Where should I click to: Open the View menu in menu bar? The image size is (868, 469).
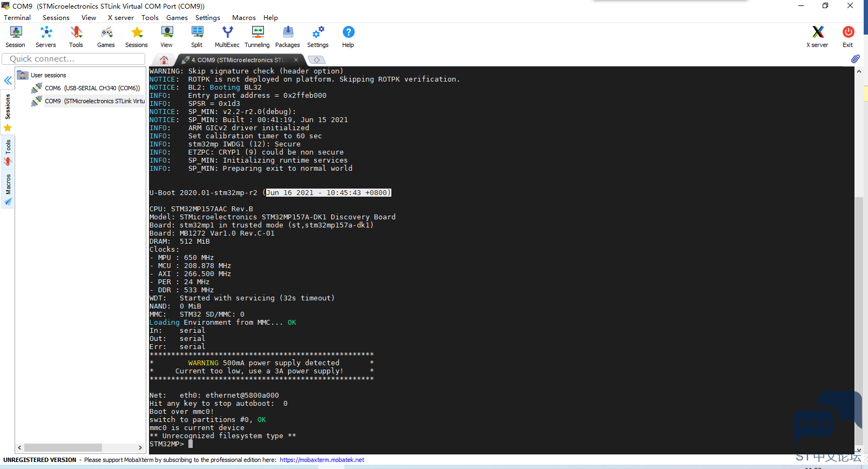(x=89, y=18)
